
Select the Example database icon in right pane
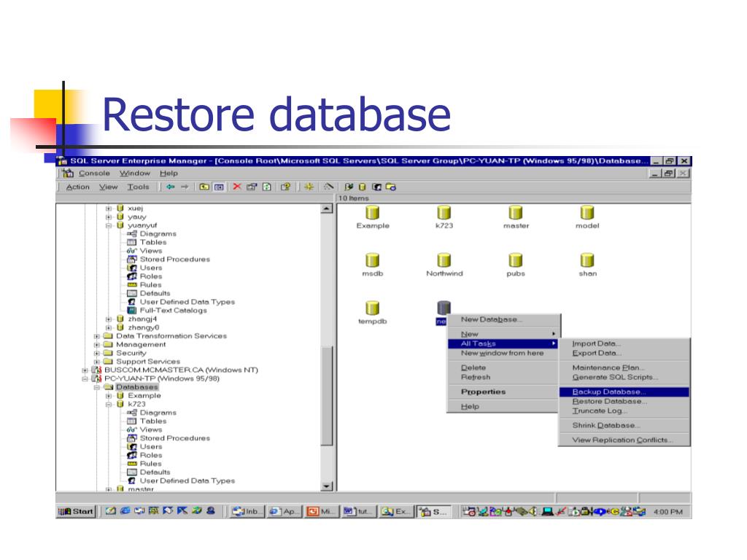click(x=373, y=212)
